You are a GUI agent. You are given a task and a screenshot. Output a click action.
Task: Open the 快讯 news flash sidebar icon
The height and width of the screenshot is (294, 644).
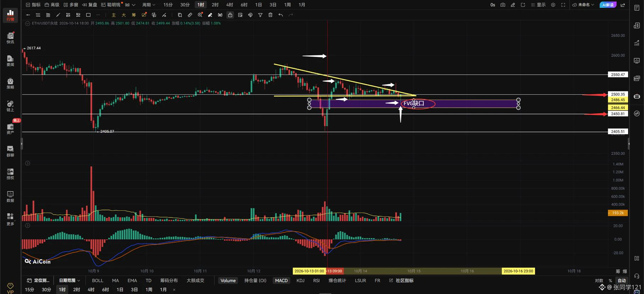(10, 38)
